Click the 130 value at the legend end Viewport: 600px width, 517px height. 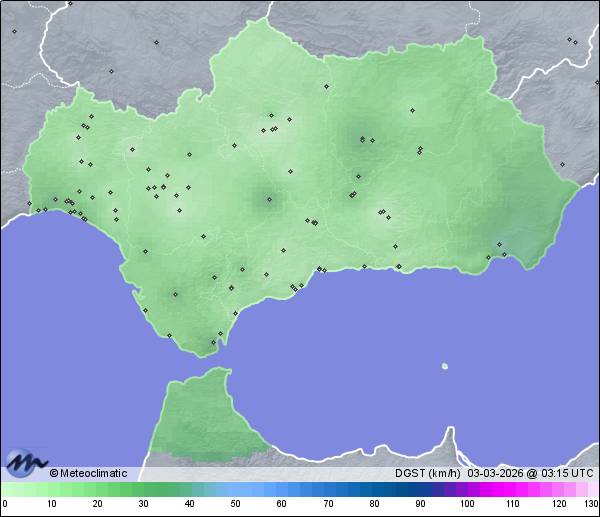coord(590,503)
